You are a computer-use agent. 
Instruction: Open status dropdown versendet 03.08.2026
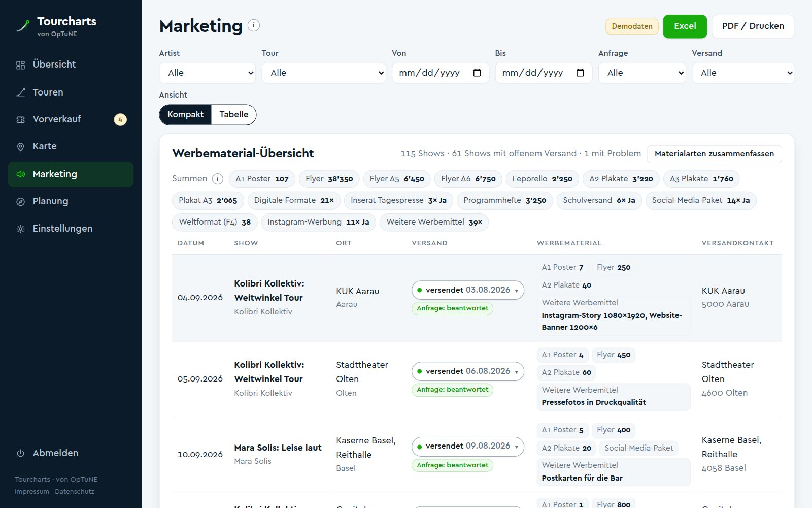(468, 290)
